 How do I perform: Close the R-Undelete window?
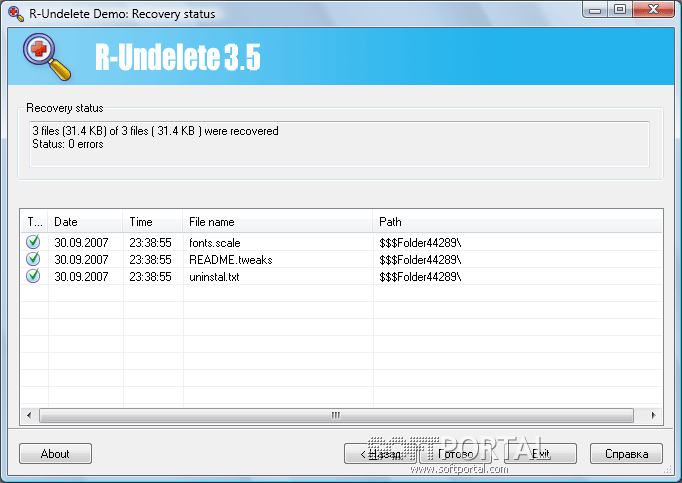coord(653,10)
